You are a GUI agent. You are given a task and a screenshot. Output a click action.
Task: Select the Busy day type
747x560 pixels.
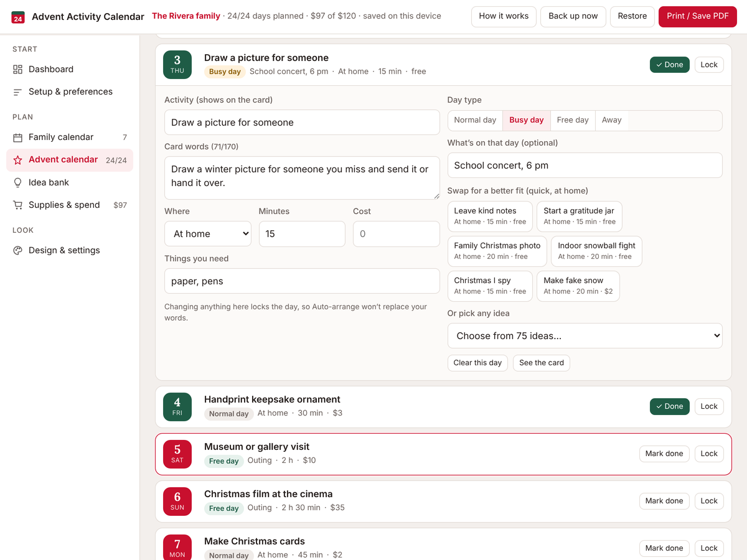(527, 120)
